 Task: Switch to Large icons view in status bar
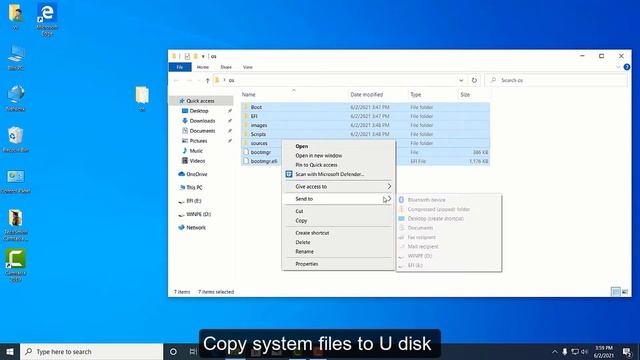625,291
